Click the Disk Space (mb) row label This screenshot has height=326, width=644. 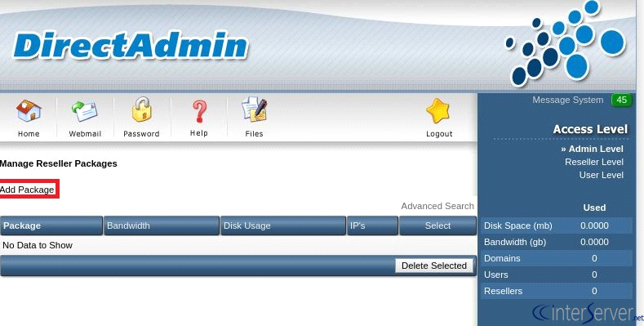(518, 226)
